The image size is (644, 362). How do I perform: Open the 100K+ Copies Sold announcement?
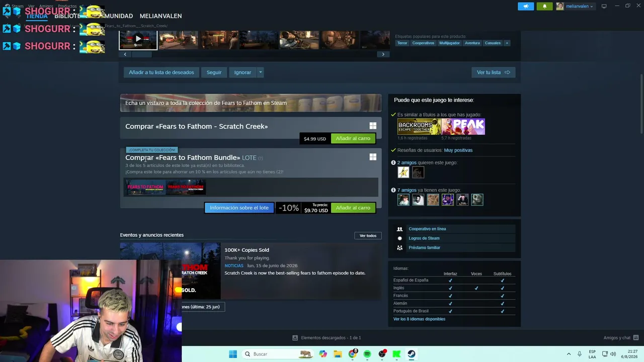point(247,250)
